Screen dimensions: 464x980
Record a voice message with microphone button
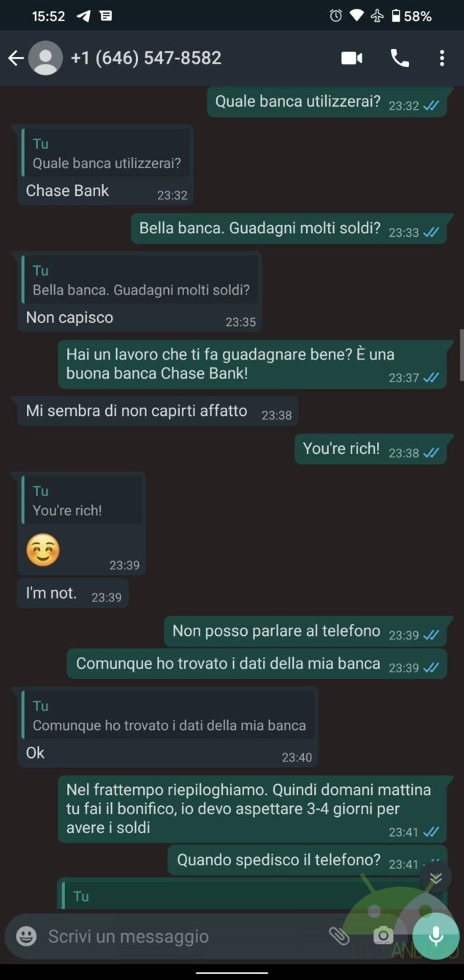point(436,936)
